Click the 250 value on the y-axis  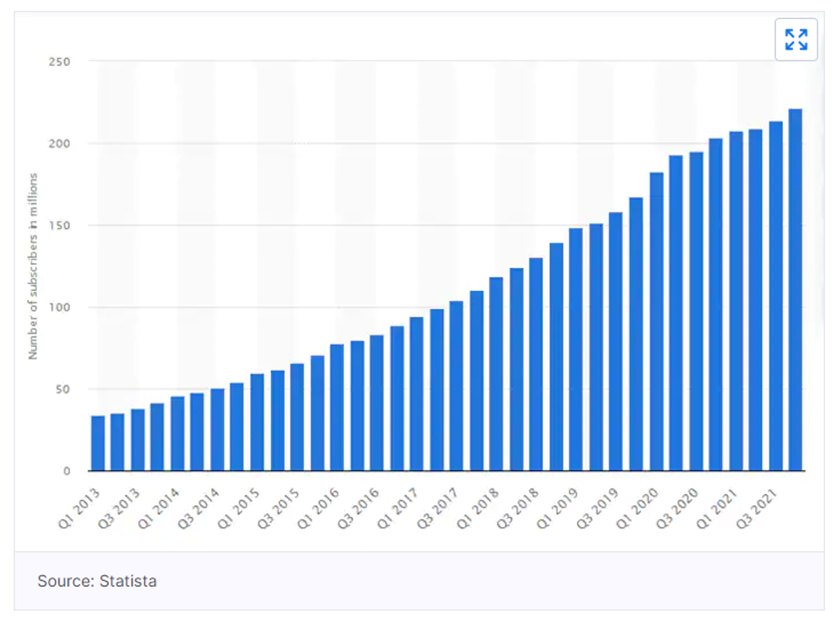[x=59, y=62]
